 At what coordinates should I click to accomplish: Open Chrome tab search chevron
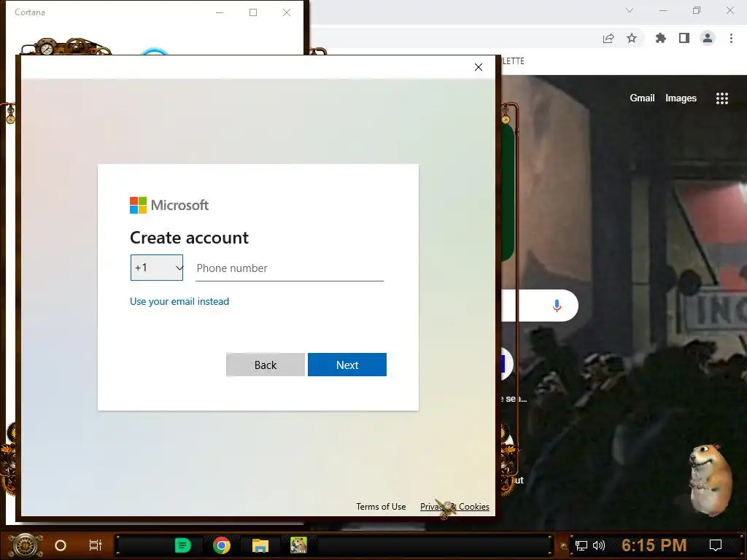tap(630, 10)
